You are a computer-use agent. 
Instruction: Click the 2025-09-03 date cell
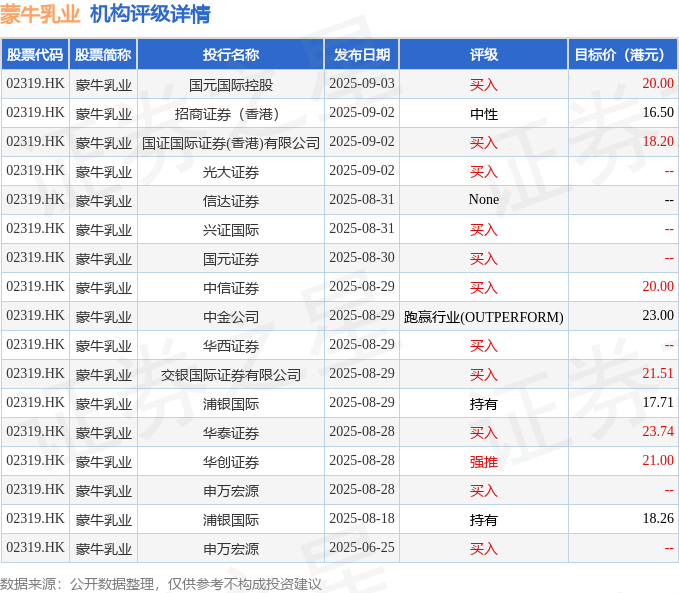pos(362,83)
